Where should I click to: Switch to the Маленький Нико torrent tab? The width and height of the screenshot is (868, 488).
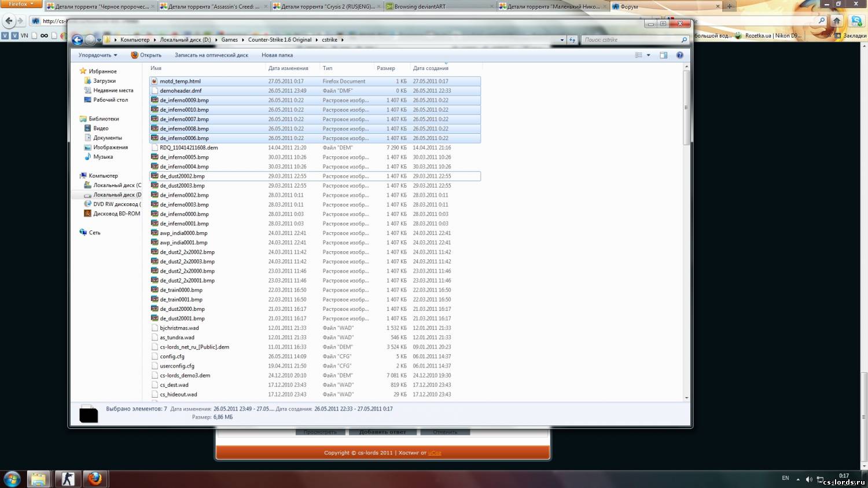(x=553, y=6)
